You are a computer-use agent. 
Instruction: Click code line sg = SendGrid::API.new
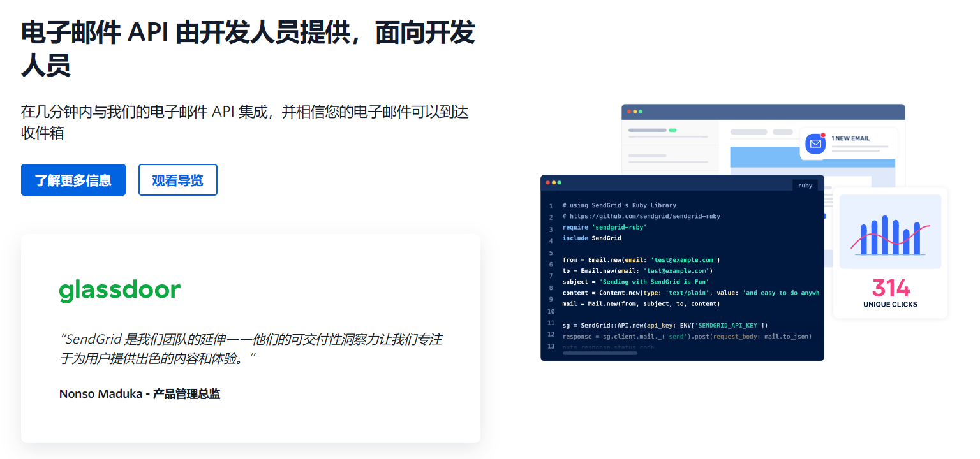pos(665,326)
